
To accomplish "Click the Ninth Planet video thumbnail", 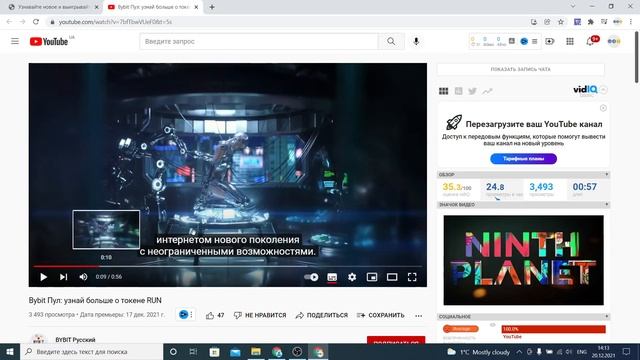I will click(x=523, y=260).
